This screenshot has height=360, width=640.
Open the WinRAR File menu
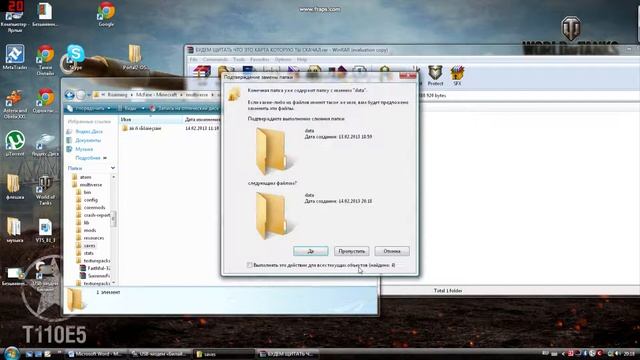(x=193, y=60)
